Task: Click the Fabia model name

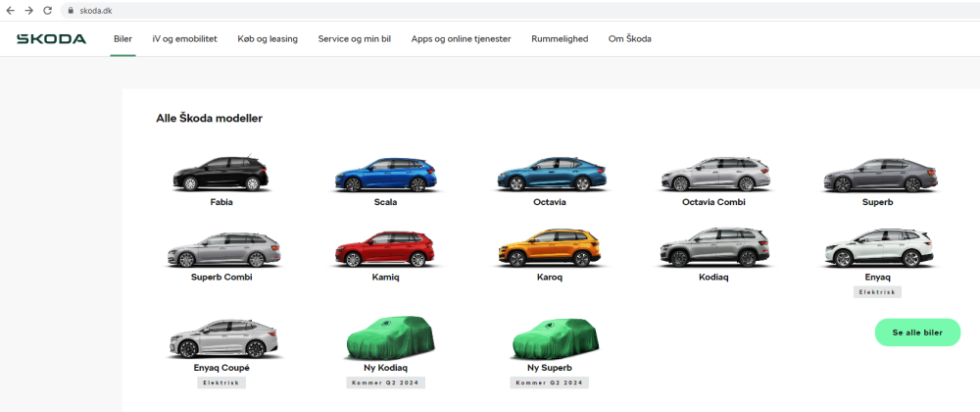Action: coord(221,202)
